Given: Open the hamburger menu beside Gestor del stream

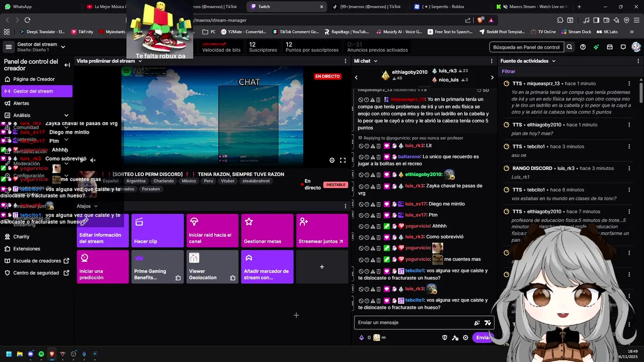Looking at the screenshot, I should [9, 47].
